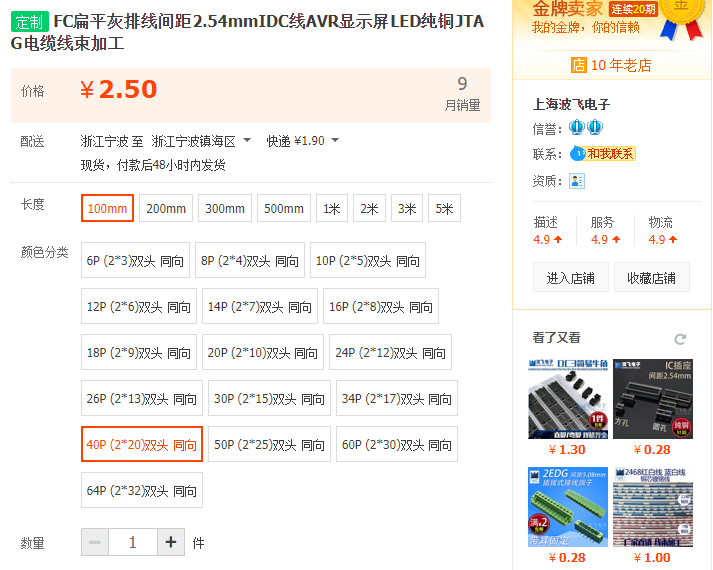Click the 月销量 monthly sales count
The width and height of the screenshot is (713, 570).
462,94
